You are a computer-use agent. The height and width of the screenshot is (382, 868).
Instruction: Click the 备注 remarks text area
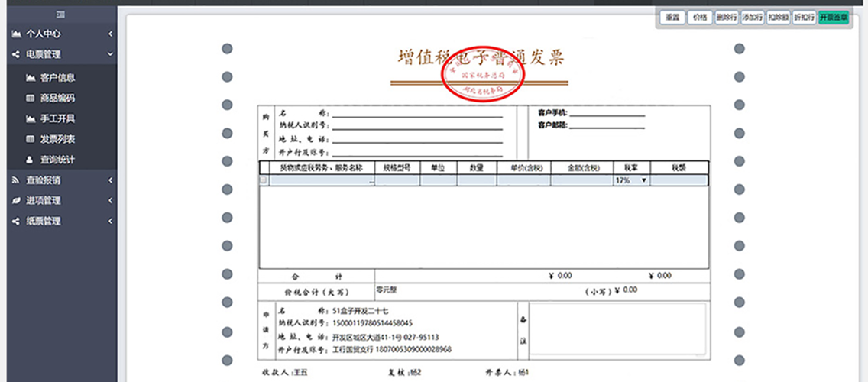618,330
